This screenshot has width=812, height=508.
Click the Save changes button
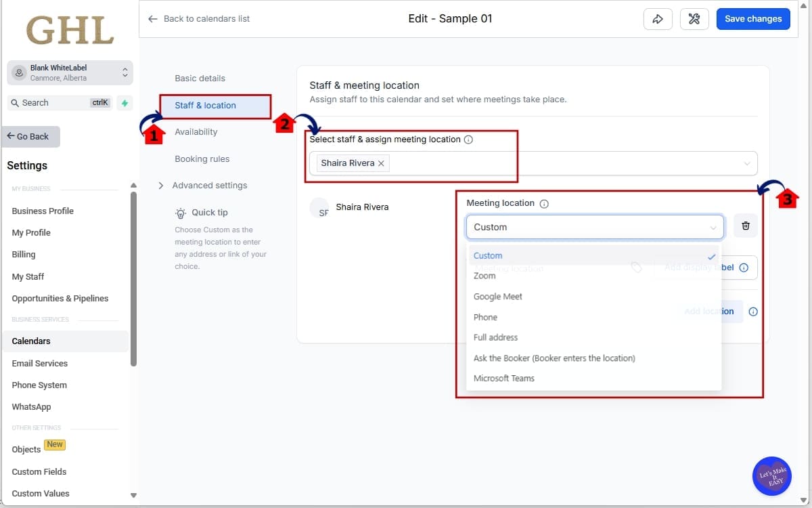[x=753, y=18]
